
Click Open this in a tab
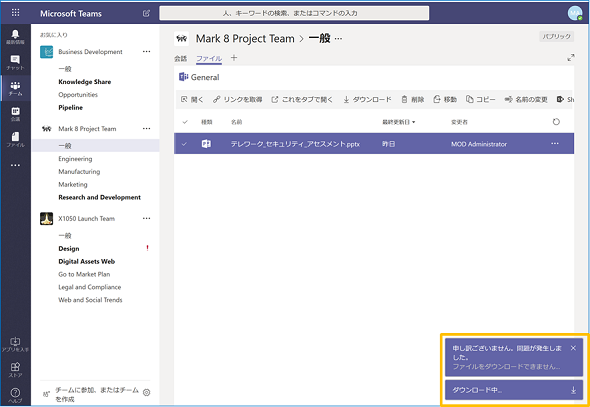pos(302,99)
